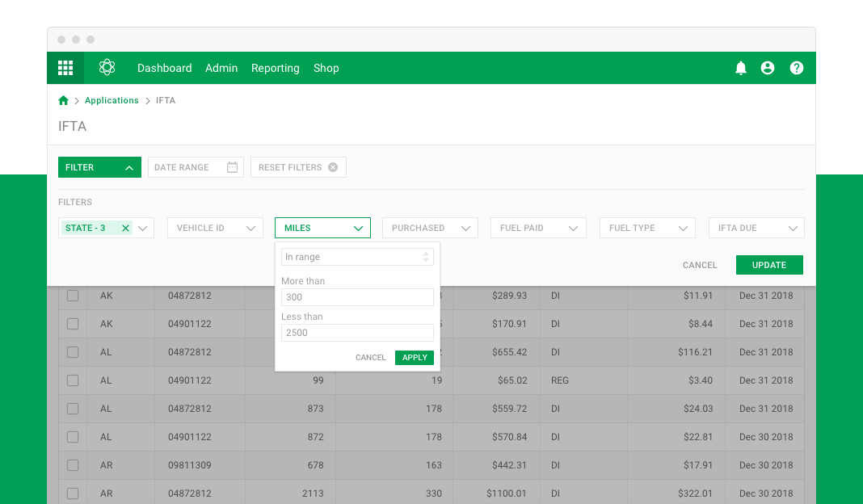
Task: Open notifications bell icon
Action: coord(741,68)
